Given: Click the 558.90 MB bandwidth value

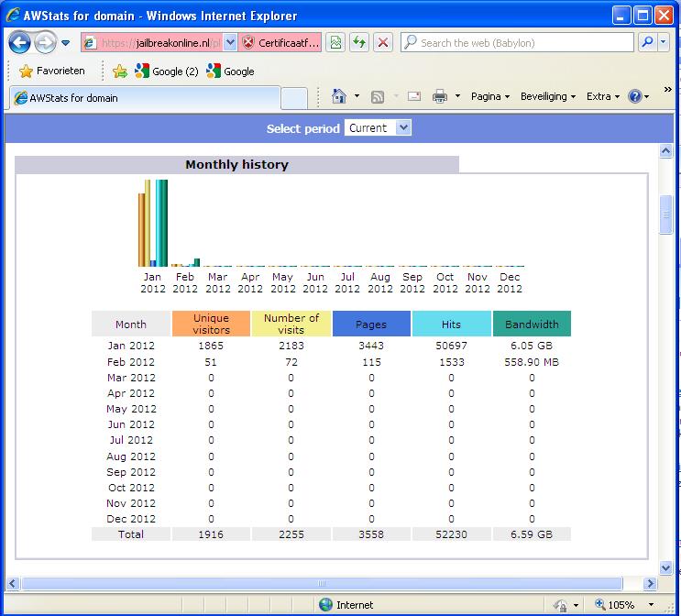Looking at the screenshot, I should coord(532,362).
